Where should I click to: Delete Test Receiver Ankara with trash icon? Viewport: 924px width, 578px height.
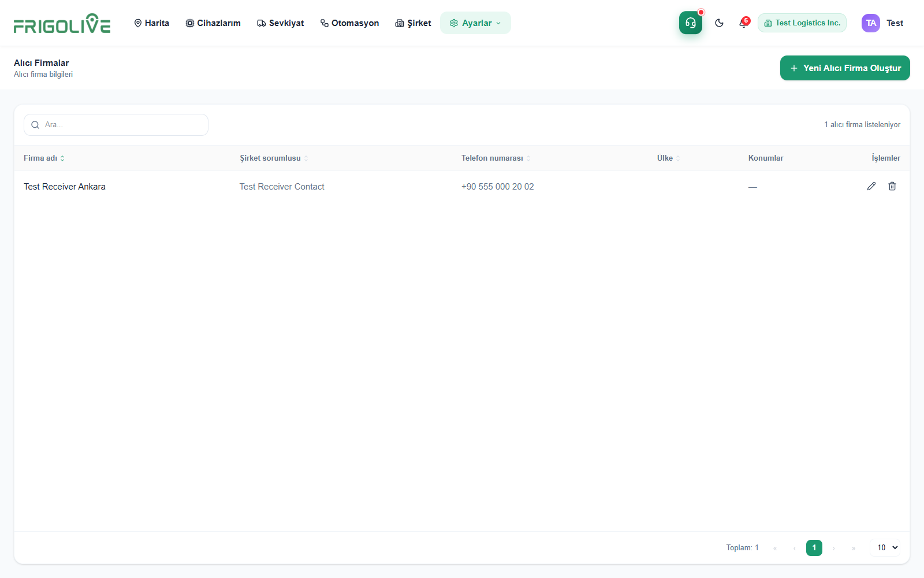(x=892, y=186)
